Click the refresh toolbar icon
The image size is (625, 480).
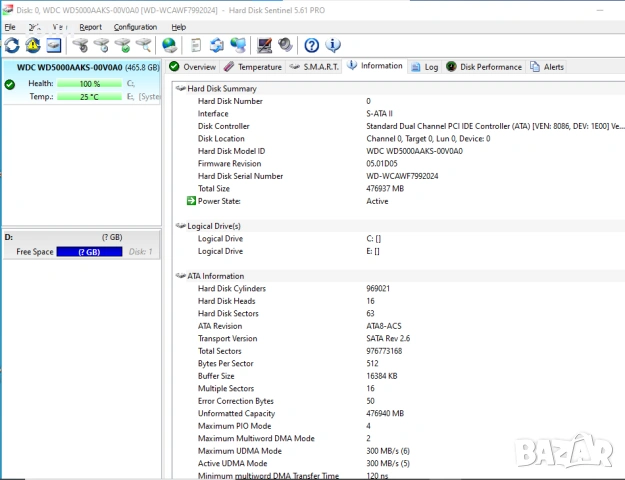(12, 45)
